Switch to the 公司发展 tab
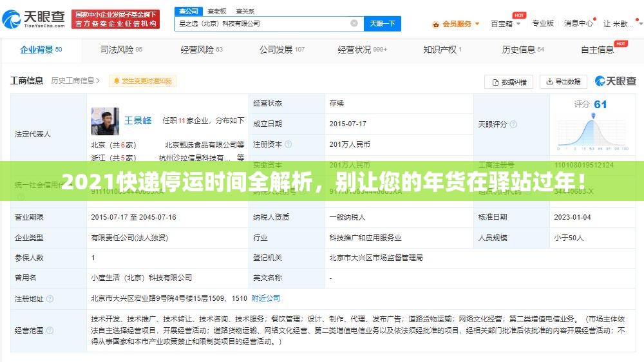The height and width of the screenshot is (362, 644). click(x=282, y=50)
